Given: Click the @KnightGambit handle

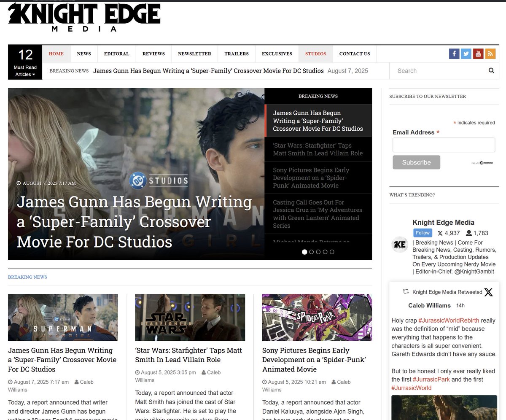Looking at the screenshot, I should click(474, 272).
